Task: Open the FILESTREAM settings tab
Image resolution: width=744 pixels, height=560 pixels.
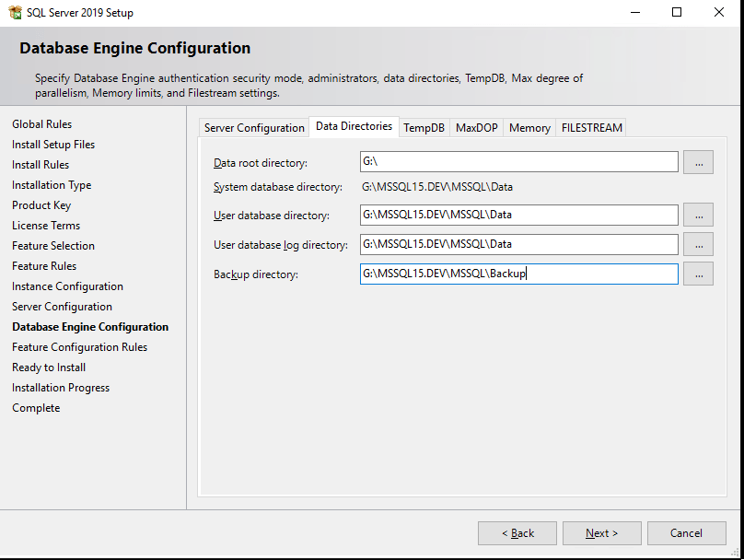Action: click(x=591, y=128)
